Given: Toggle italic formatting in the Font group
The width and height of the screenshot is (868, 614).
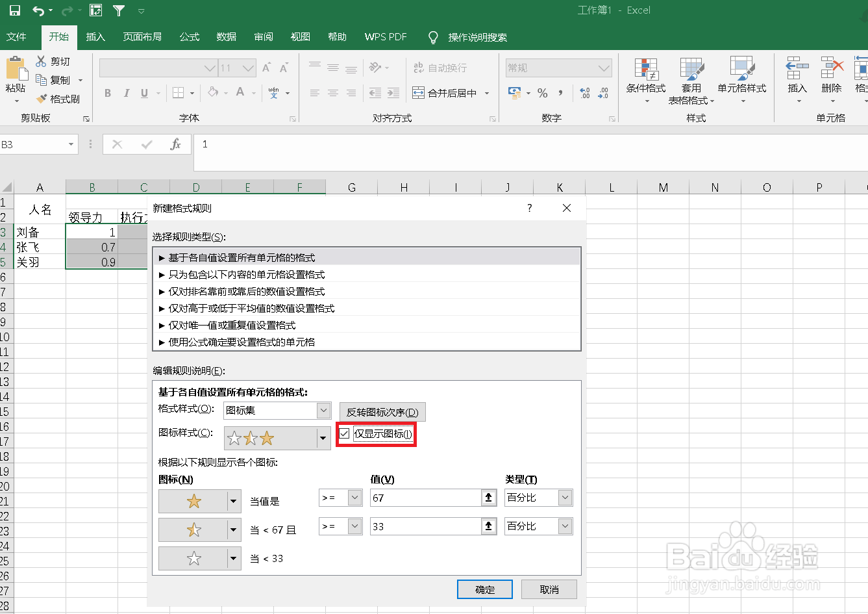Looking at the screenshot, I should [126, 92].
